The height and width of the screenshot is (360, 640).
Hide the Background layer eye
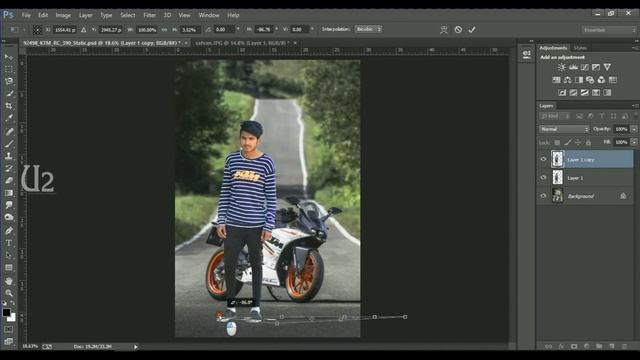tap(543, 196)
